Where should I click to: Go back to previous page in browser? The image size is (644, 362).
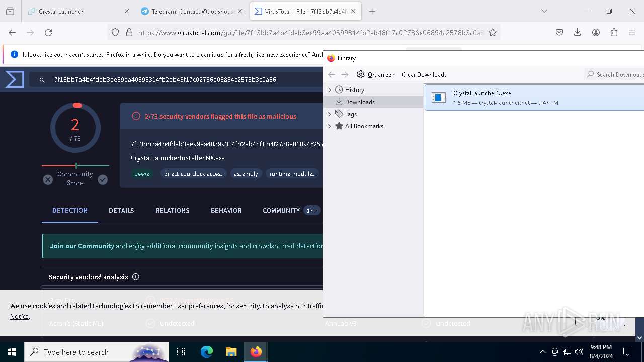12,32
